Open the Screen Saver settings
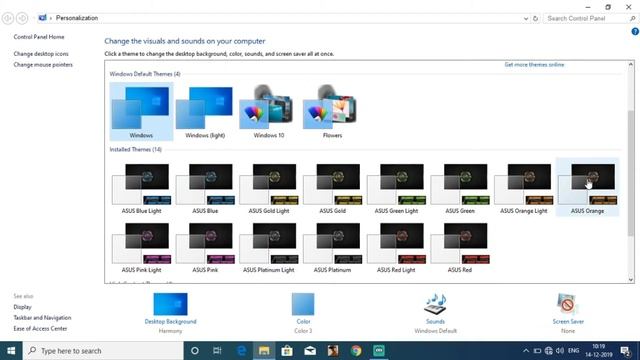This screenshot has width=640, height=360. [568, 313]
